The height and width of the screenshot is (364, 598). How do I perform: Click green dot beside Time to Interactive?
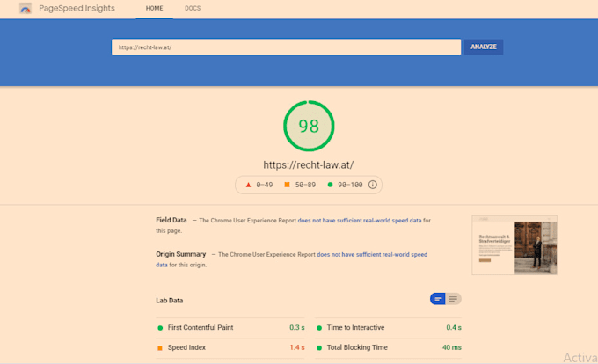[x=319, y=328]
